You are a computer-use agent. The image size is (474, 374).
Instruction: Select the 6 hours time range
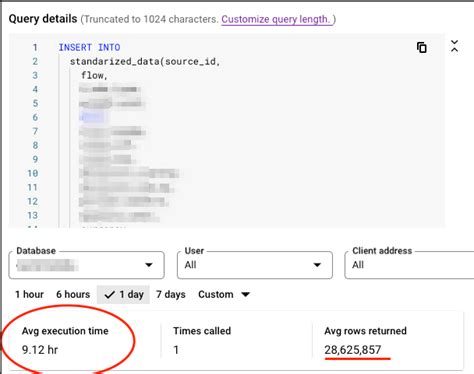point(73,294)
